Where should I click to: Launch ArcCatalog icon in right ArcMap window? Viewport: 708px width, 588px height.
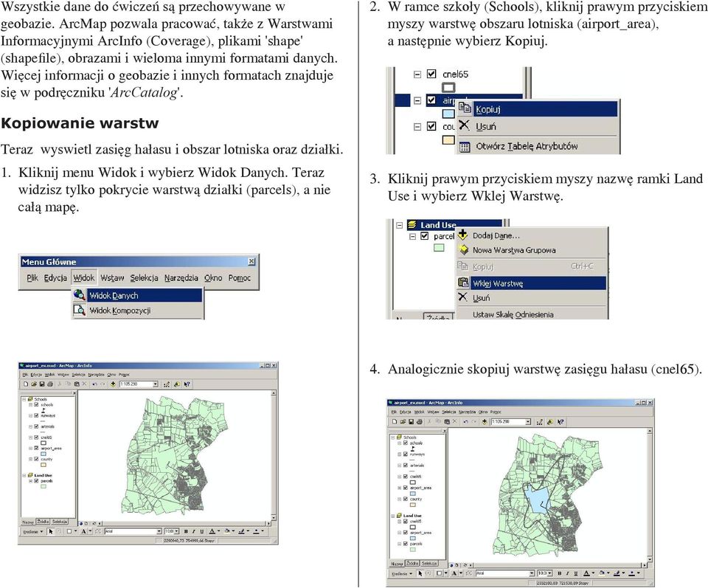(x=550, y=422)
